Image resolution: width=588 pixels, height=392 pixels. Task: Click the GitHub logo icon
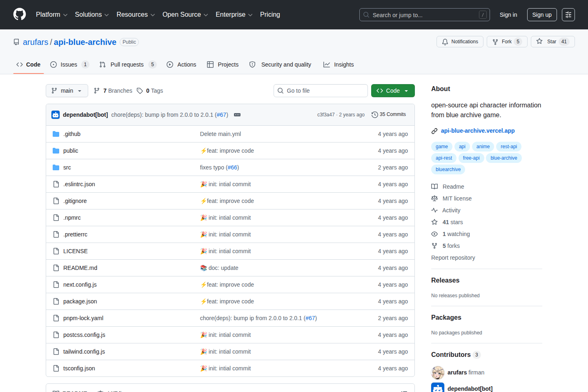click(x=19, y=14)
